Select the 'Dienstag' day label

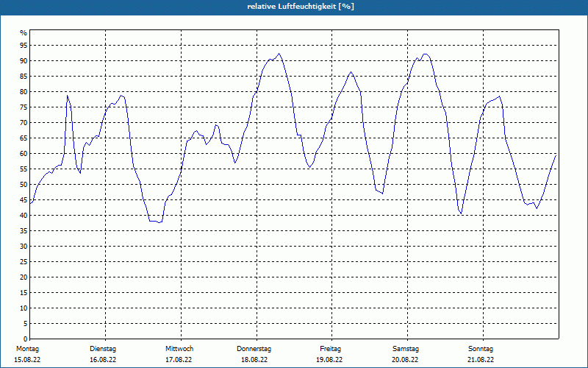[x=103, y=349]
